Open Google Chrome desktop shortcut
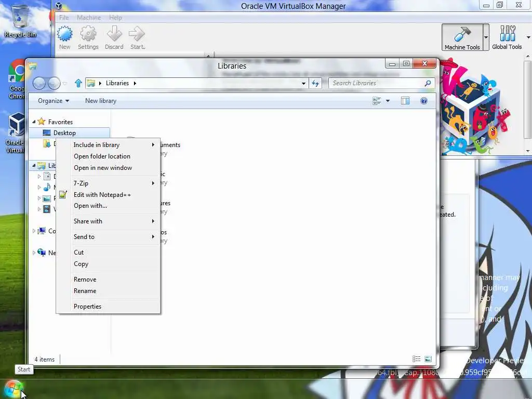This screenshot has height=399, width=532. [x=16, y=79]
